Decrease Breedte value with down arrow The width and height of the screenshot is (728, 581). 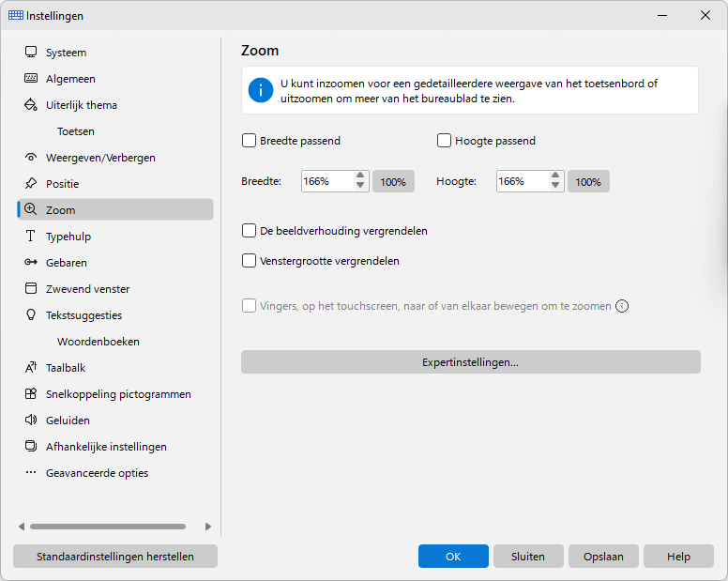coord(360,185)
